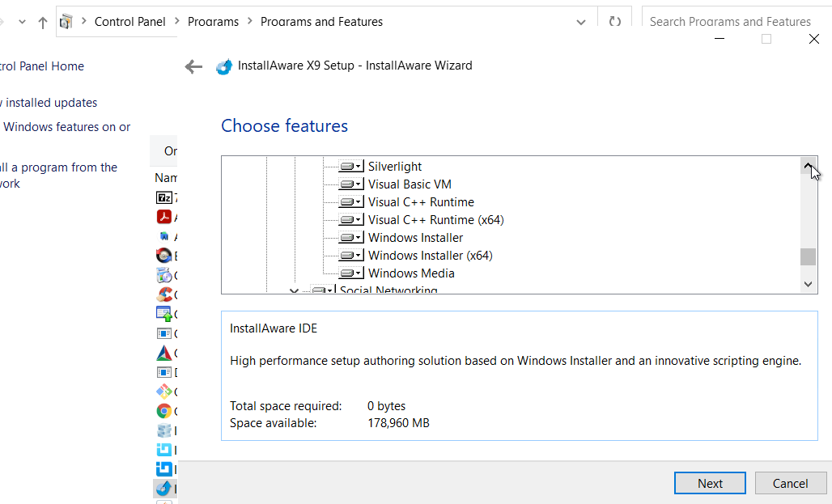Click the feature list scroll-down arrow

tap(808, 285)
